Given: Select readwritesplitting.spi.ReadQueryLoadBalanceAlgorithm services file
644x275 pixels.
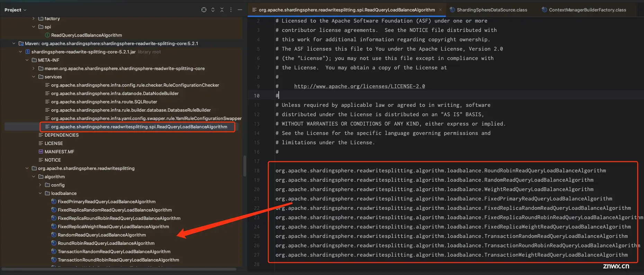Looking at the screenshot, I should 139,127.
